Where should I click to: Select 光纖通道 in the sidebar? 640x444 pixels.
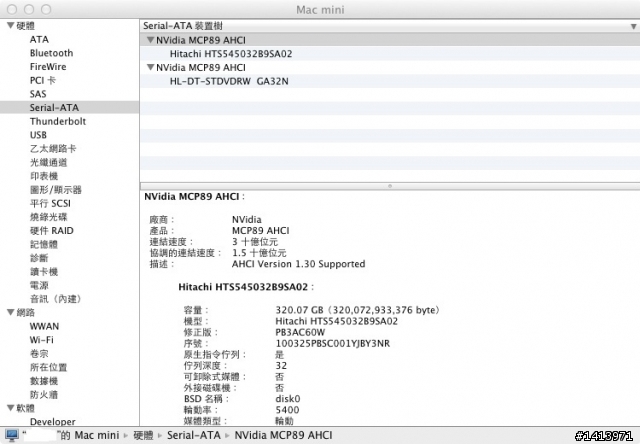[x=49, y=162]
